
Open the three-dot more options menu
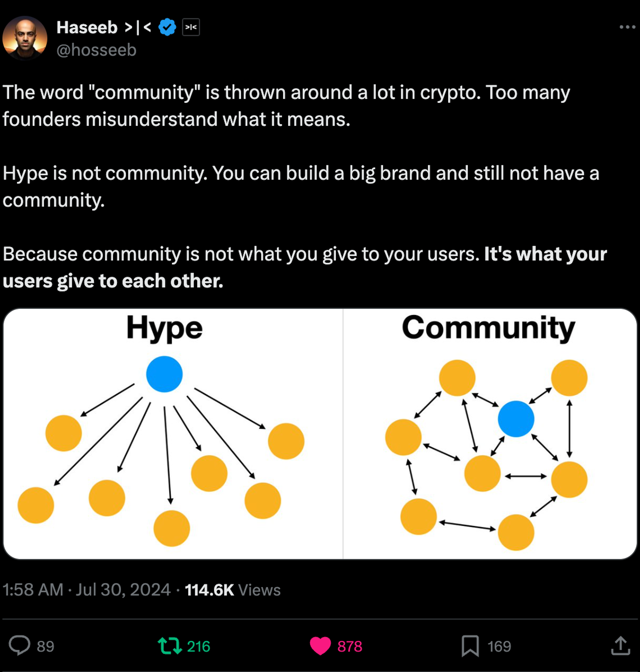point(627,27)
